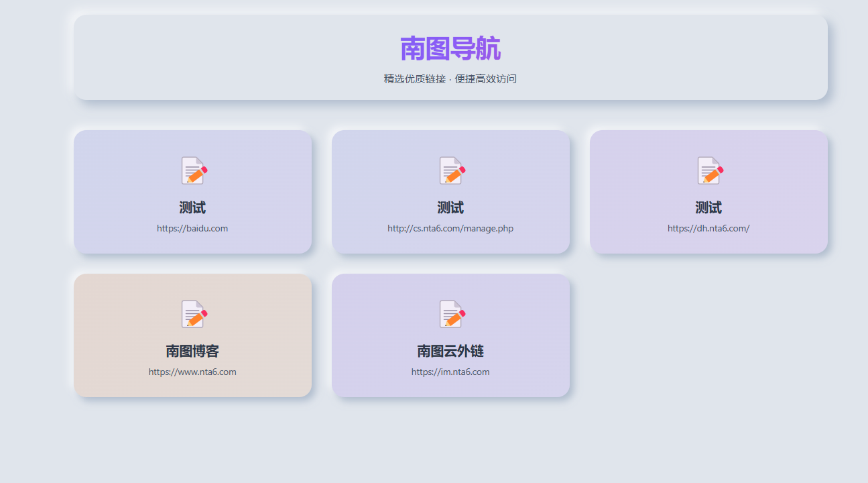This screenshot has height=483, width=868.
Task: Open the 南图博客 card
Action: 193,335
